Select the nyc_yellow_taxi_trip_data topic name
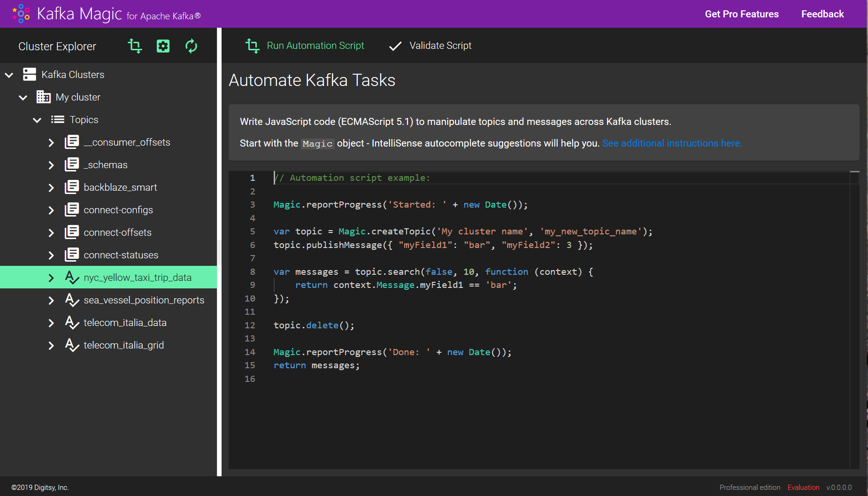868x496 pixels. pyautogui.click(x=138, y=278)
